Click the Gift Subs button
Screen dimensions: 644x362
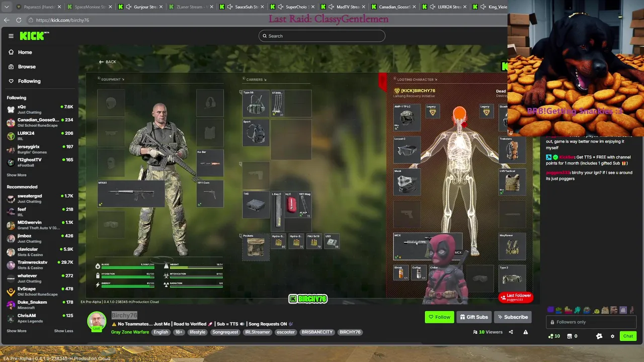tap(474, 317)
